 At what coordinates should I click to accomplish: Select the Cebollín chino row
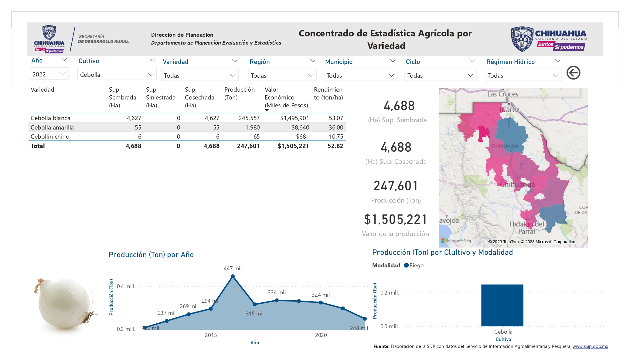pos(187,136)
